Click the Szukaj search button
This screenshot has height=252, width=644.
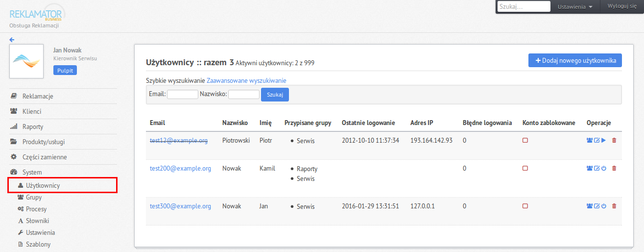pos(275,94)
